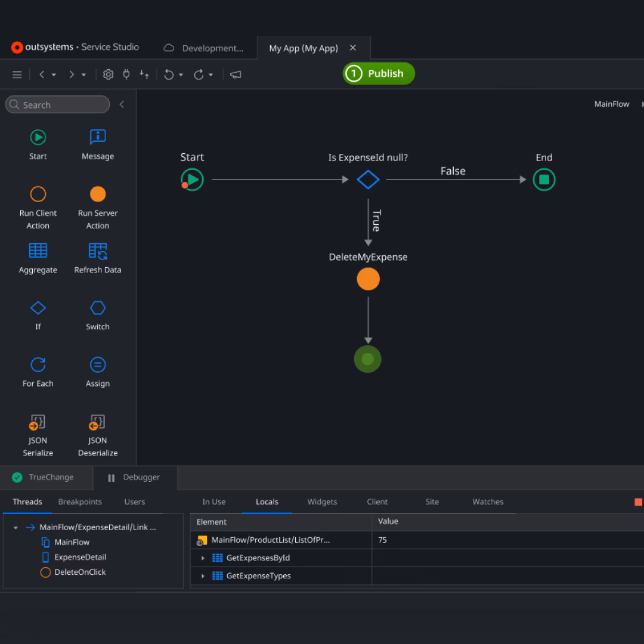The height and width of the screenshot is (644, 644).
Task: Click the Publish button
Action: (x=378, y=73)
